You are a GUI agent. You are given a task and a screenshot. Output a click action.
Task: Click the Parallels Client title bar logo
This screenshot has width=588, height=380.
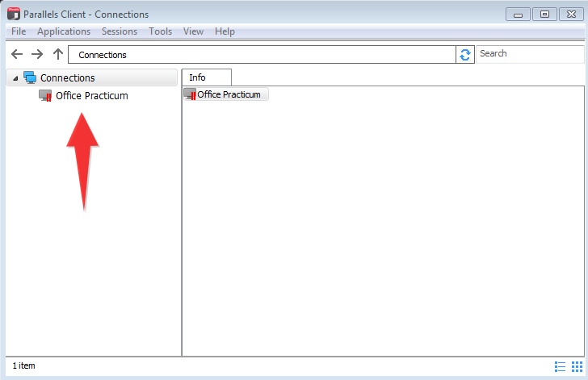[x=14, y=14]
